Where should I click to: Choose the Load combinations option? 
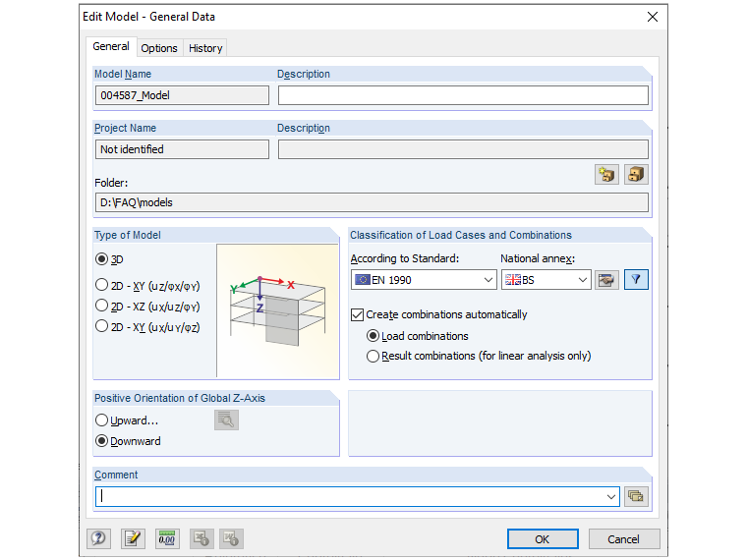point(418,336)
